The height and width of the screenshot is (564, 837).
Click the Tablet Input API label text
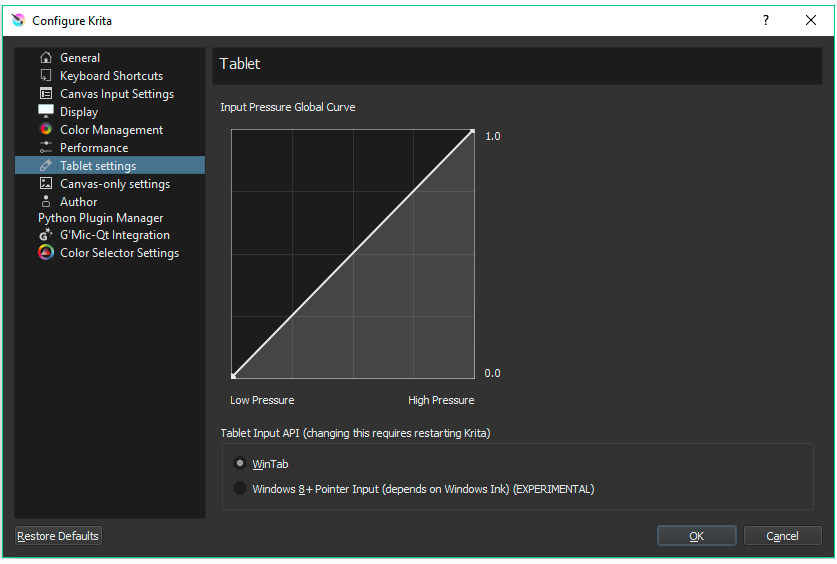pos(356,433)
